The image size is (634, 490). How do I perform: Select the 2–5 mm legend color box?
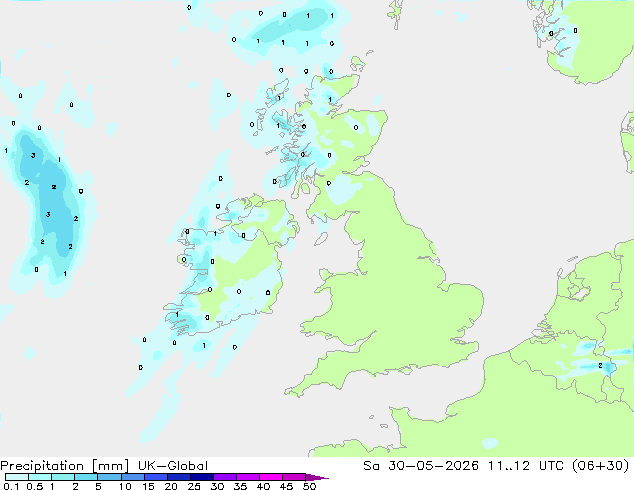pyautogui.click(x=86, y=477)
